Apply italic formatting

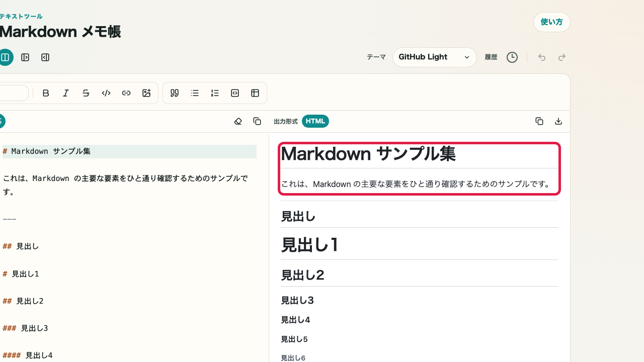click(x=66, y=93)
